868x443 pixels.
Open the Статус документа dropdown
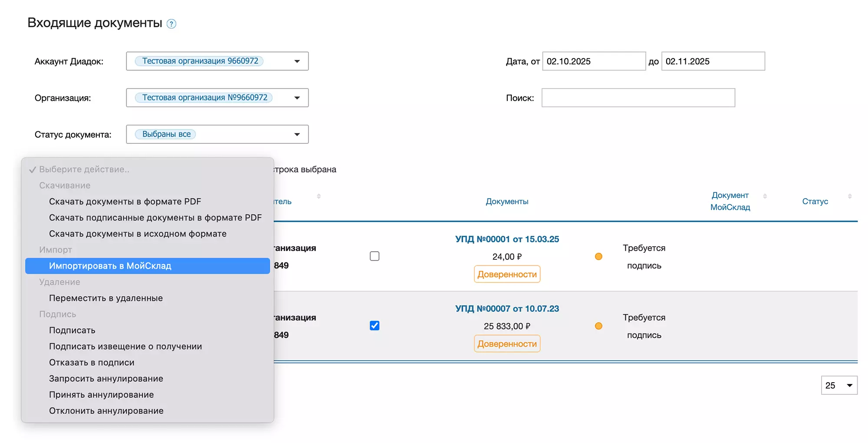tap(217, 134)
